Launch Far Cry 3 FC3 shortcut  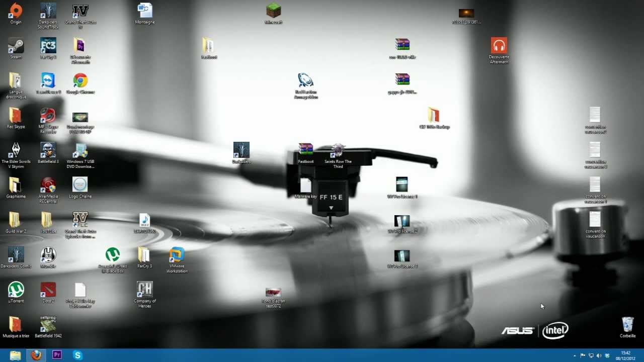48,46
